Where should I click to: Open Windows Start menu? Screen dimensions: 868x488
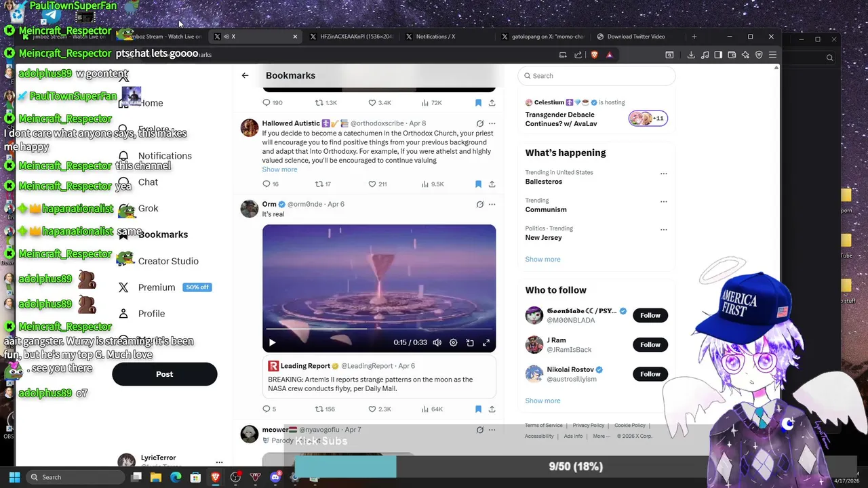pyautogui.click(x=14, y=477)
